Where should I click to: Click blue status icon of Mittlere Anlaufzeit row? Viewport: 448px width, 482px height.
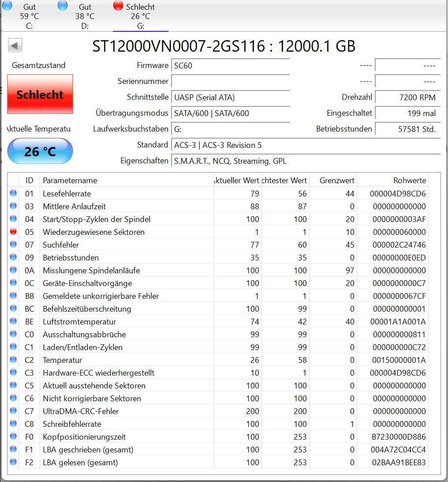13,206
